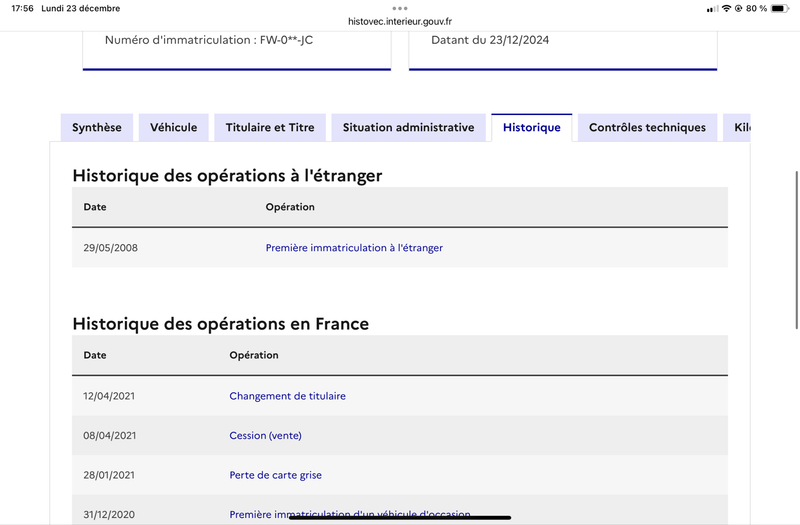
Task: Open the Changement de titulaire entry
Action: click(x=287, y=396)
